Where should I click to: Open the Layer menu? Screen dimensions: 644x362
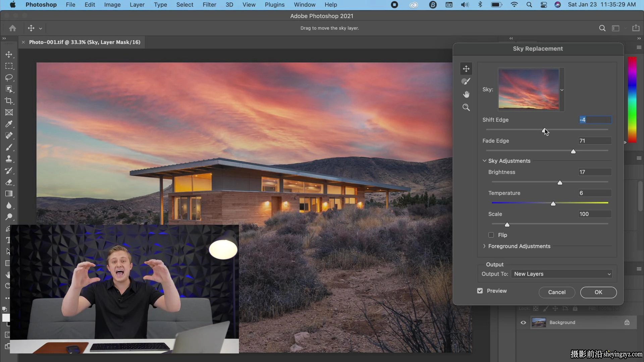[137, 5]
